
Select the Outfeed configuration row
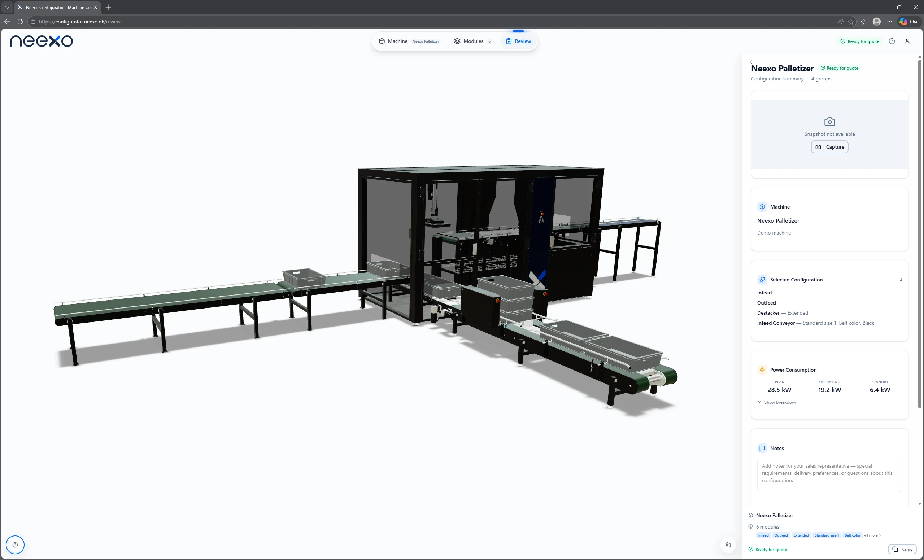829,303
